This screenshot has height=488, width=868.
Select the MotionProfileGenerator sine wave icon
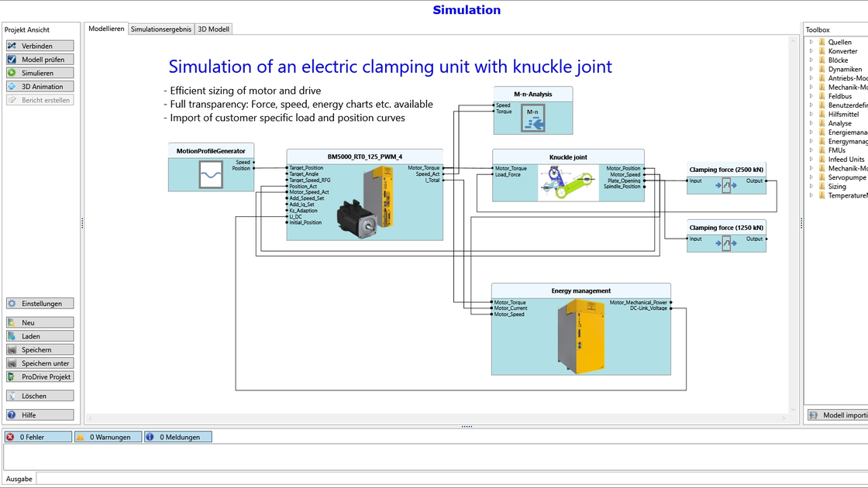[x=211, y=175]
